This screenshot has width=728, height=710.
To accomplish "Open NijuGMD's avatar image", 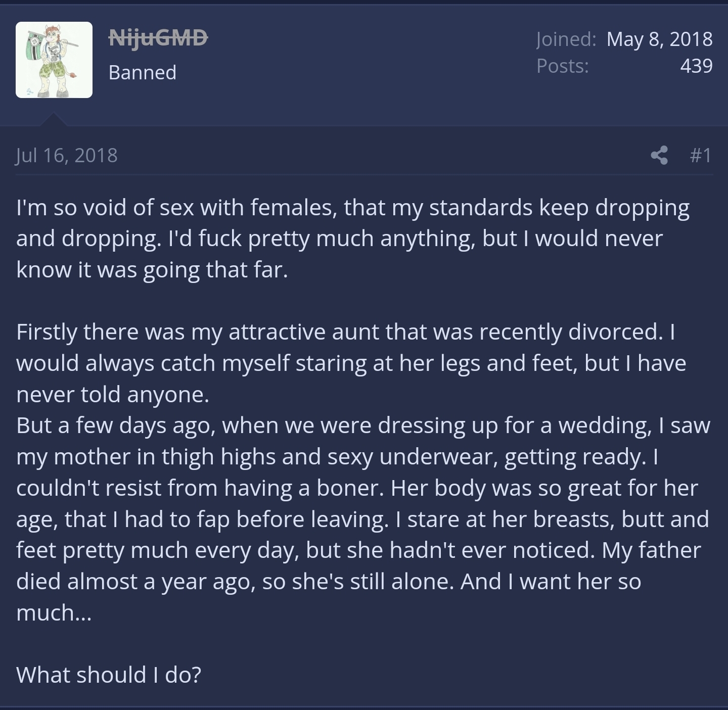I will [x=54, y=60].
